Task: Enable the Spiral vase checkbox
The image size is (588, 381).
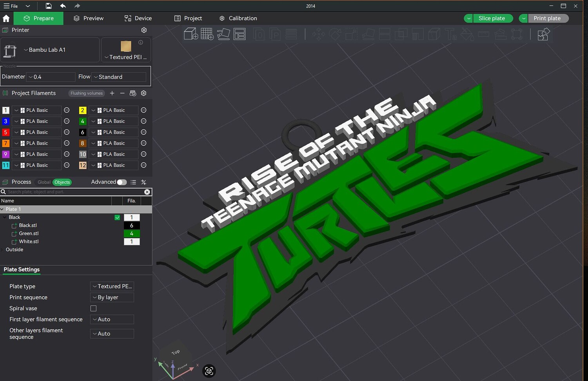Action: click(93, 308)
